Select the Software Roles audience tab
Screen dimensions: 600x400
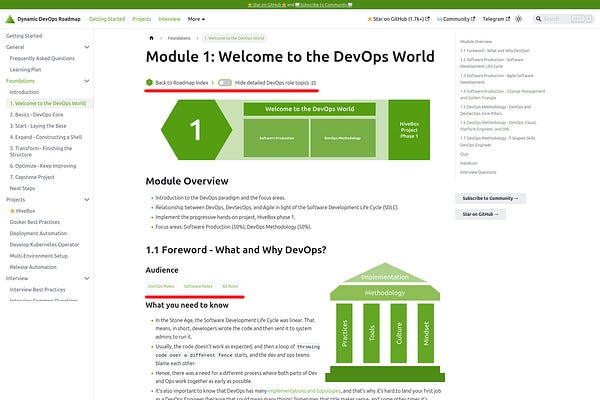(198, 286)
